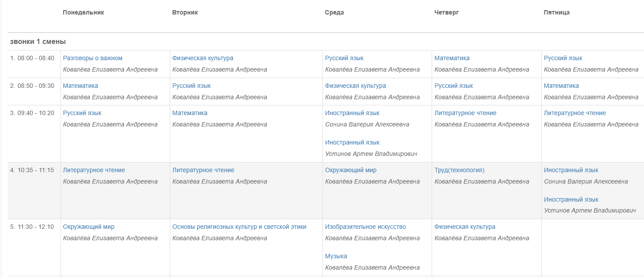Open the Музыка lesson on Wednesday
Screen dimensions: 644x278
tap(336, 256)
